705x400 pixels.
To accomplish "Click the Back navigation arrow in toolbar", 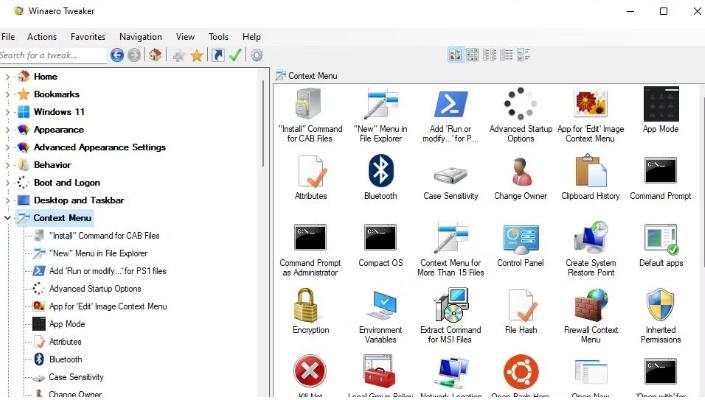I will coord(117,55).
